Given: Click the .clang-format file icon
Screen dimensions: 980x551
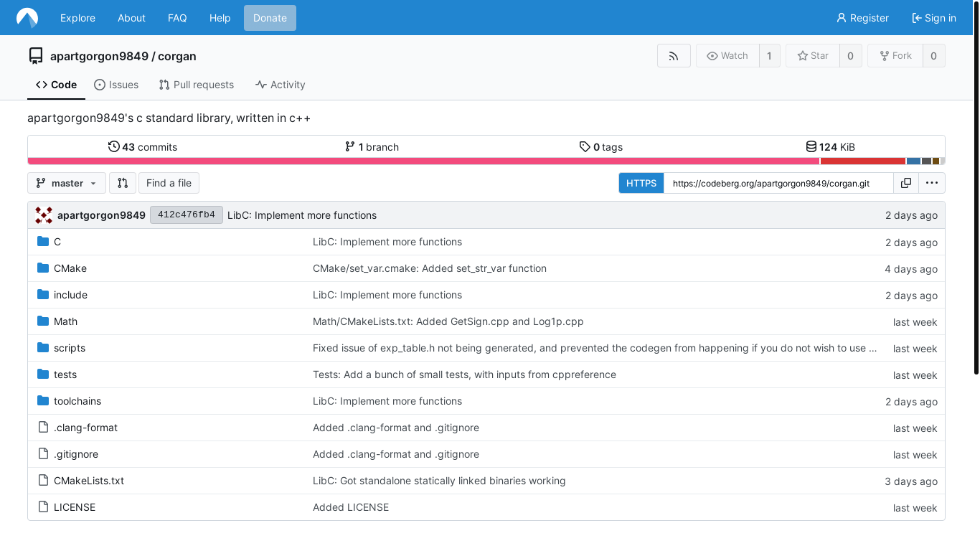Looking at the screenshot, I should pyautogui.click(x=43, y=428).
